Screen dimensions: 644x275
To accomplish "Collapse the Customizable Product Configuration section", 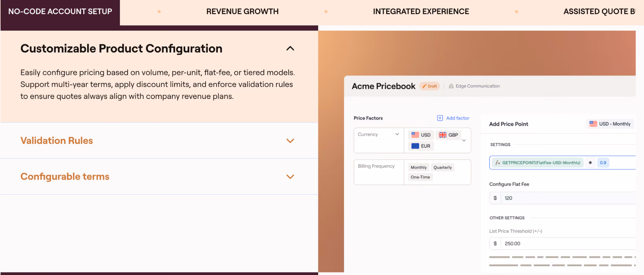I will 290,49.
